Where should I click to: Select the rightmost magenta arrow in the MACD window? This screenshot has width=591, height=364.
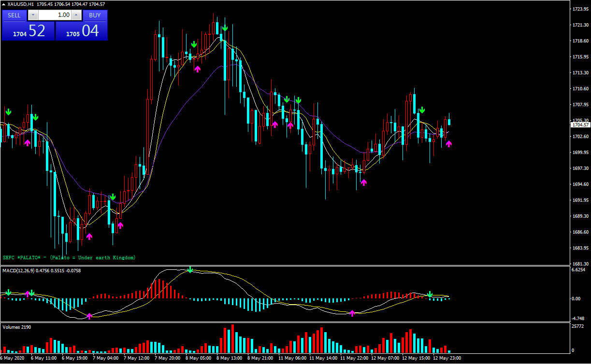[352, 313]
